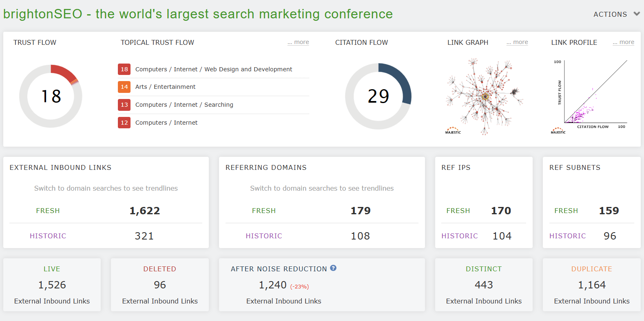Screen dimensions: 644x321
Task: Click the DUPLICATE links count 1,164
Action: coord(592,285)
